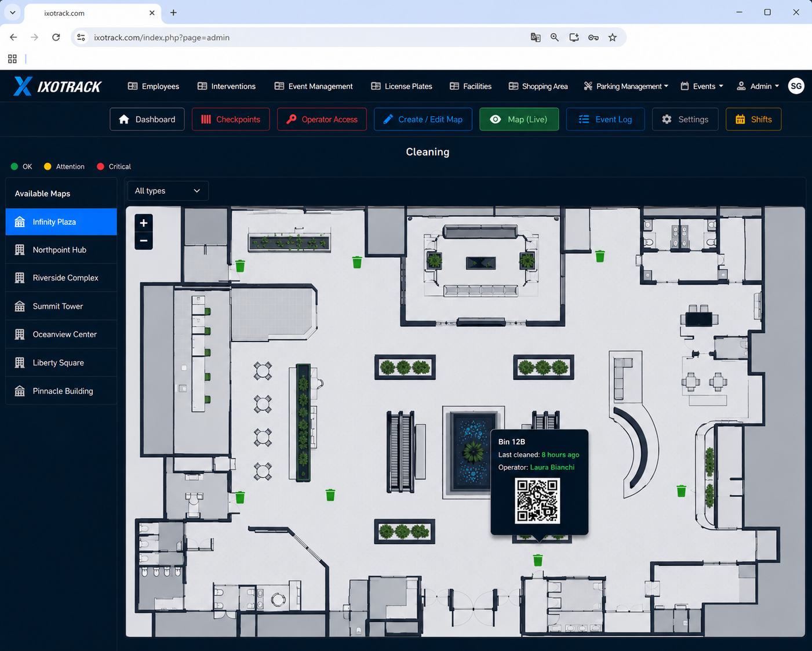Click the Cleaning page heading
This screenshot has width=812, height=651.
point(428,152)
